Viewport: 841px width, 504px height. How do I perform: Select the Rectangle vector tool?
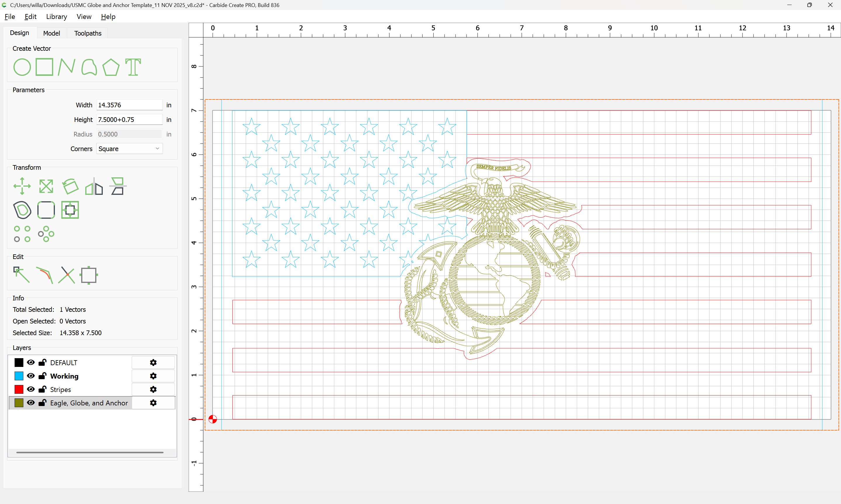coord(44,67)
